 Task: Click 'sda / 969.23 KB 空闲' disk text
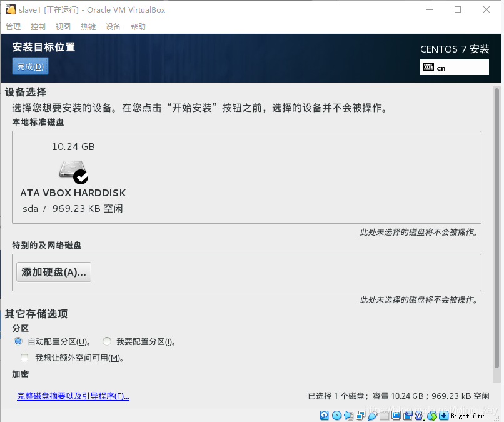[73, 209]
